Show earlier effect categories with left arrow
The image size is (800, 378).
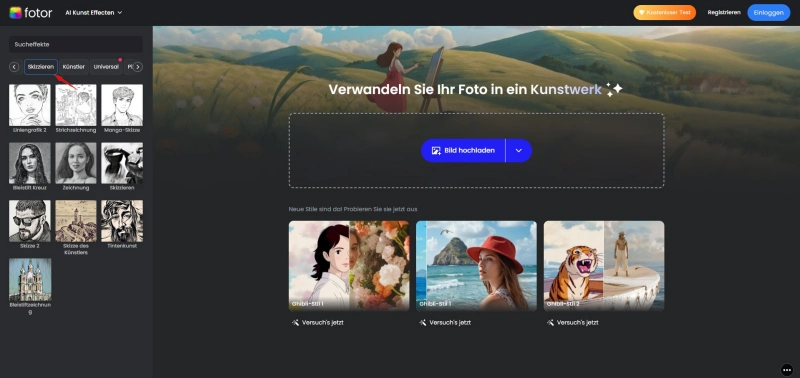tap(14, 67)
